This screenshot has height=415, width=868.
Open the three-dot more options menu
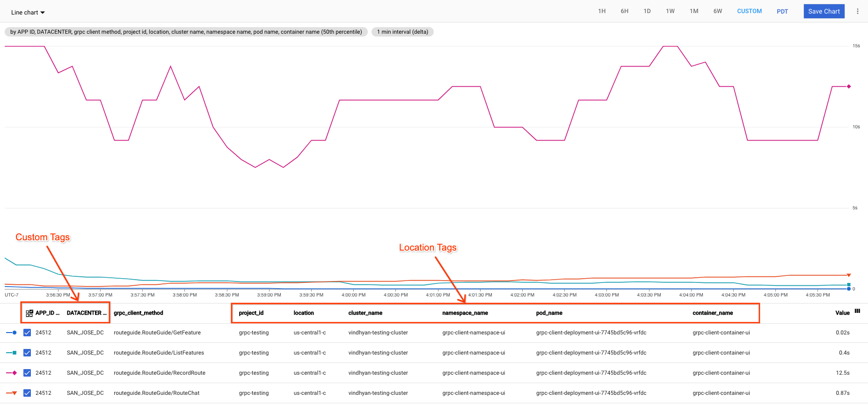(857, 11)
